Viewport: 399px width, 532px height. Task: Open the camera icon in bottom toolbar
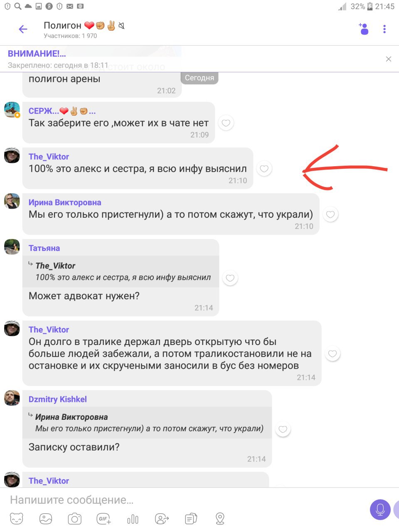pyautogui.click(x=75, y=519)
